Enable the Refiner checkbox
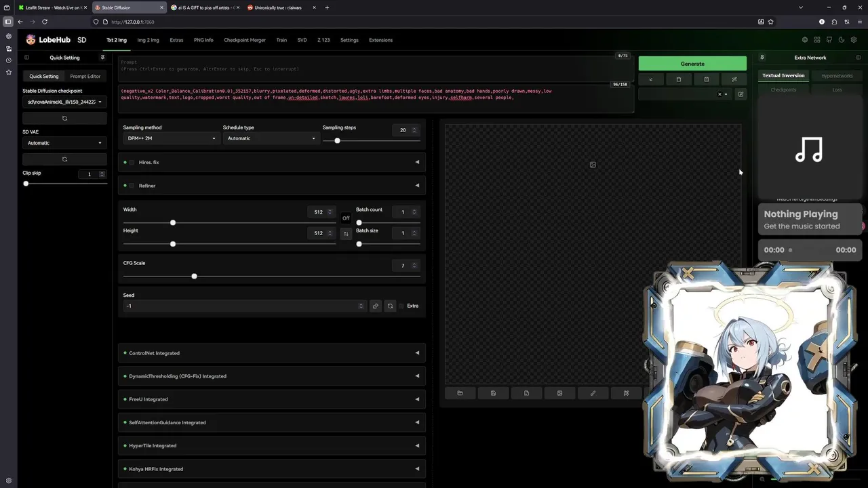 coord(132,186)
